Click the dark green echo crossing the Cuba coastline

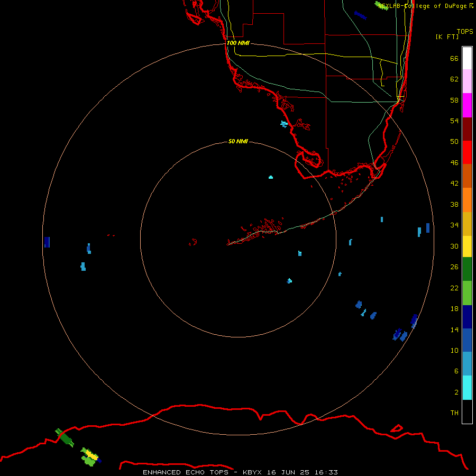[x=65, y=438]
